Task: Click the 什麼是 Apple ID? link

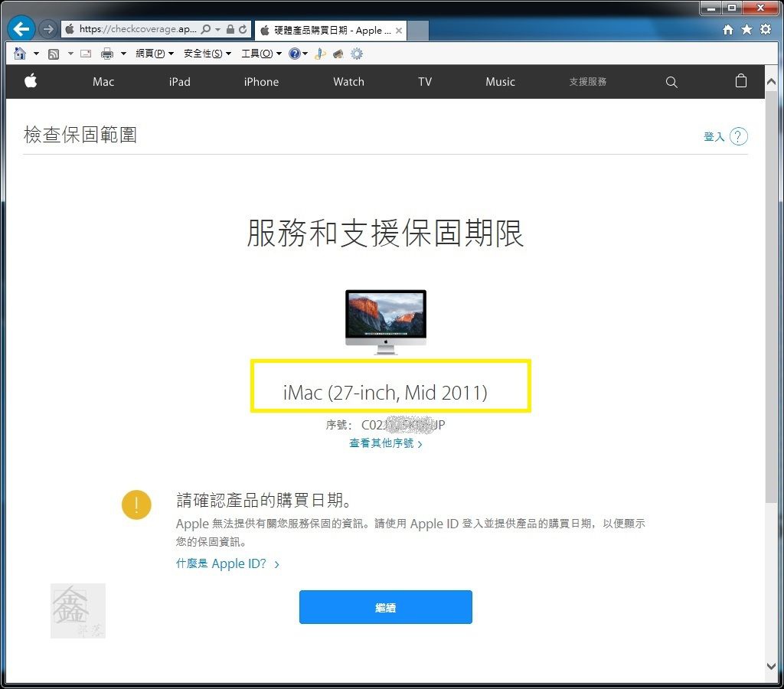Action: (227, 563)
